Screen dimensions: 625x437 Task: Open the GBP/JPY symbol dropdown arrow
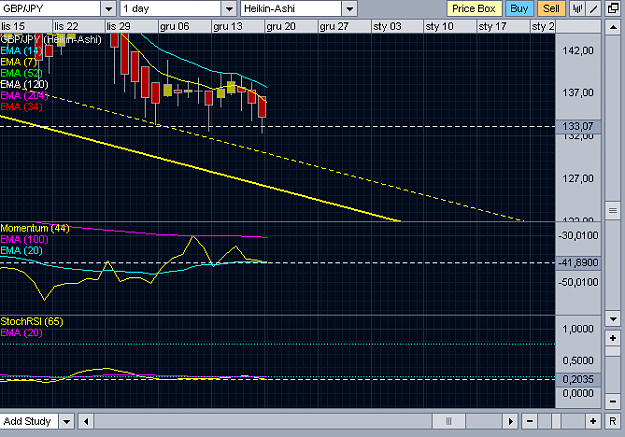(108, 8)
